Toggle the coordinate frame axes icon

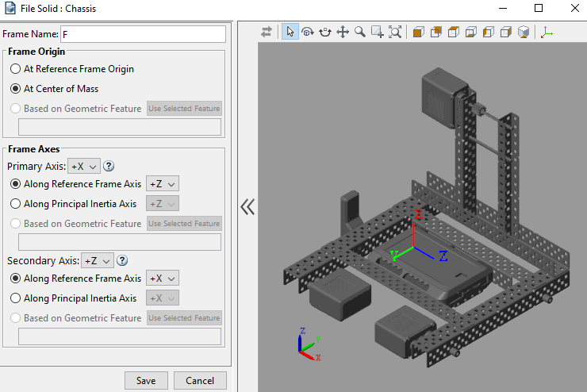point(547,32)
